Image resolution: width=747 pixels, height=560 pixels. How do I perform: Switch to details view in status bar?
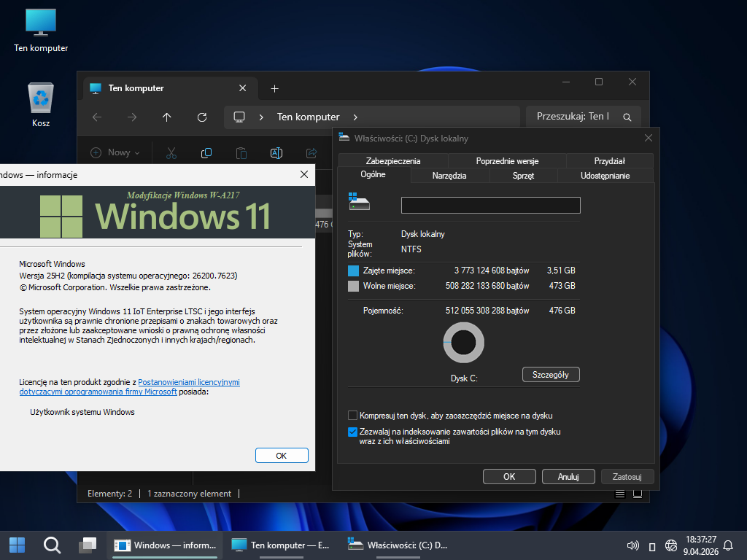[x=620, y=494]
